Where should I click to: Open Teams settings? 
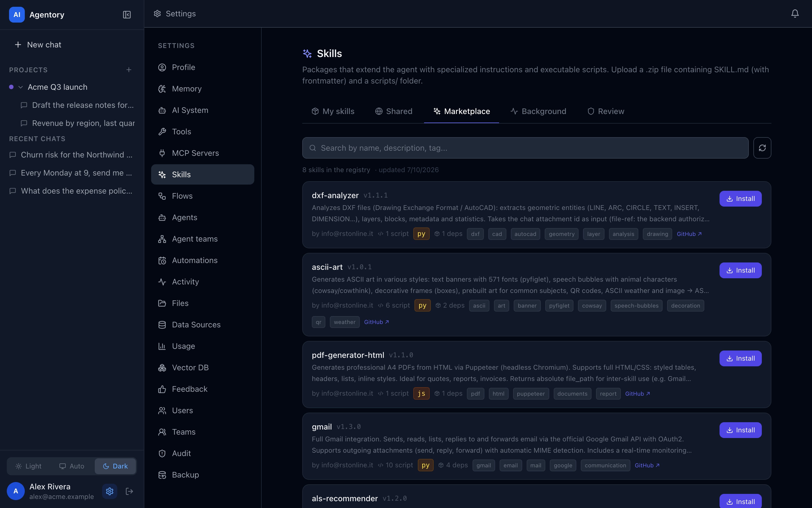pos(203,432)
